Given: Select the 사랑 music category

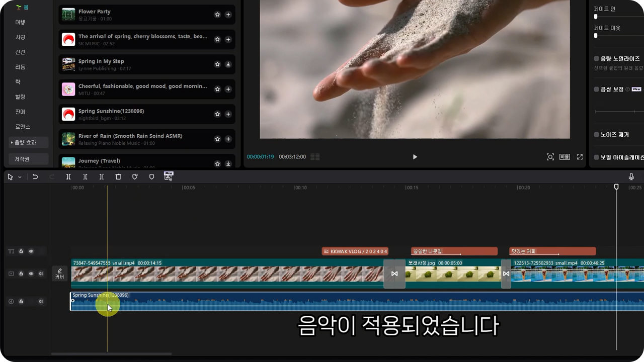Looking at the screenshot, I should (x=20, y=37).
